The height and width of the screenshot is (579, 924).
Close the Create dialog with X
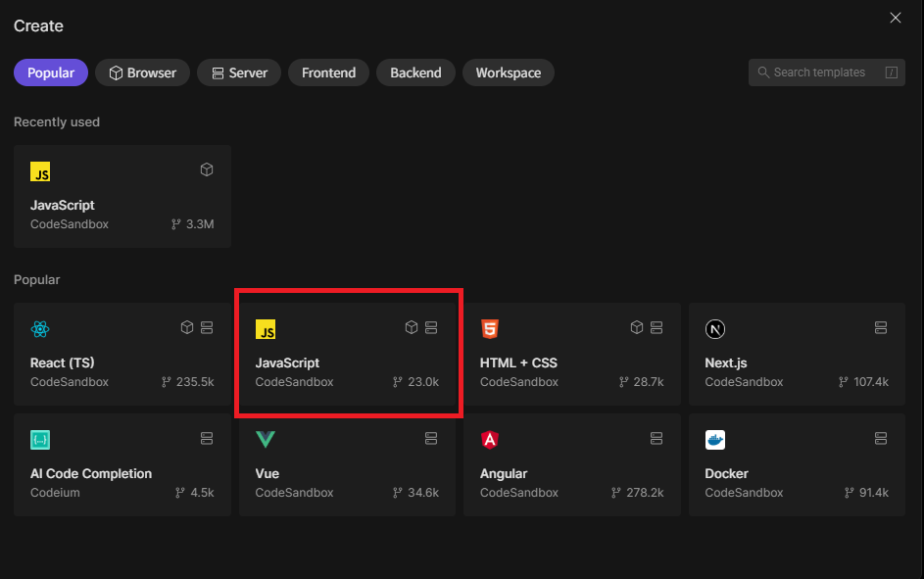point(896,18)
